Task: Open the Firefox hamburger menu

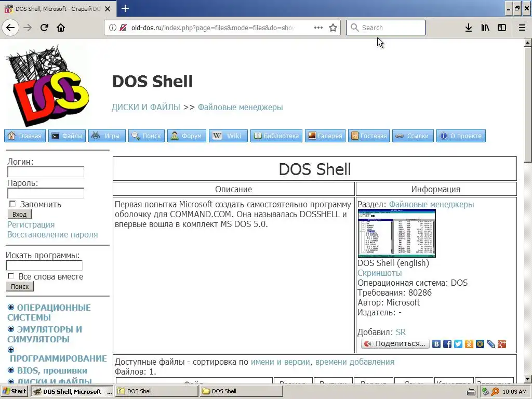Action: [x=522, y=28]
